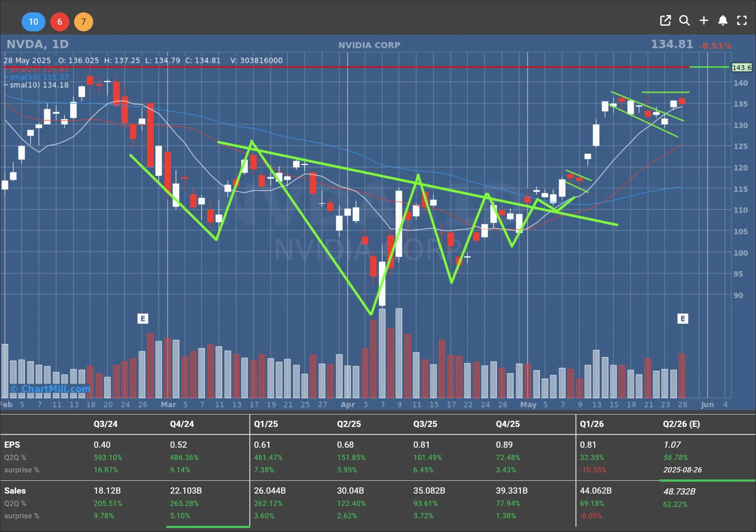Click Sales value 30.04B
Screen dimensions: 756x532
coord(350,490)
